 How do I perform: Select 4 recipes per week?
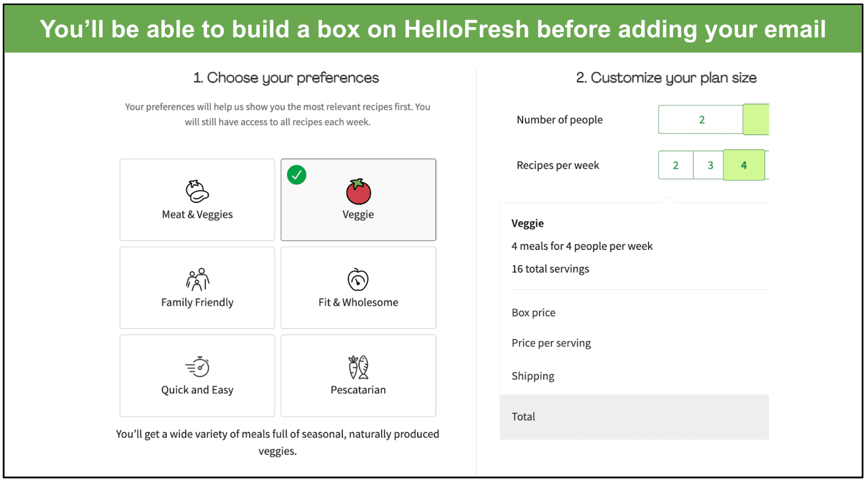pyautogui.click(x=744, y=165)
